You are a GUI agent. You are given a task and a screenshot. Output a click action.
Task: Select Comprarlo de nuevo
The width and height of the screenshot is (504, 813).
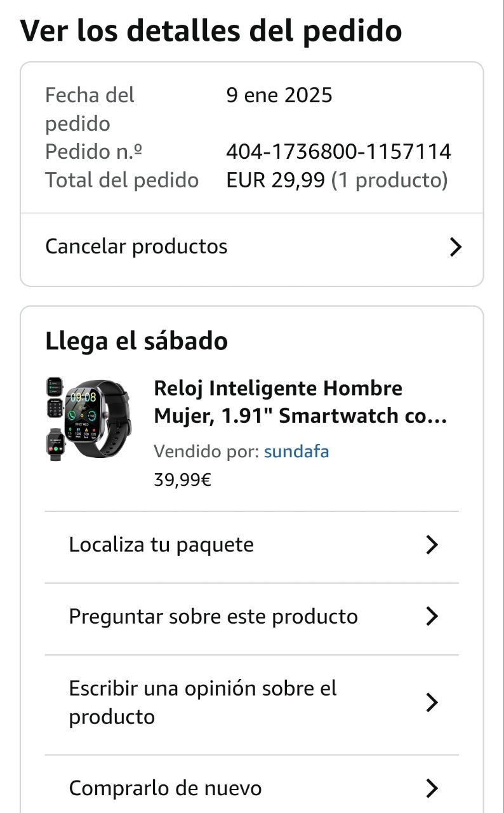pyautogui.click(x=252, y=784)
